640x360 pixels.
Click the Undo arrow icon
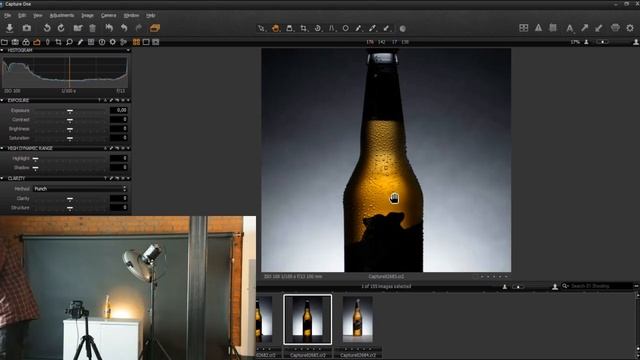pos(124,28)
